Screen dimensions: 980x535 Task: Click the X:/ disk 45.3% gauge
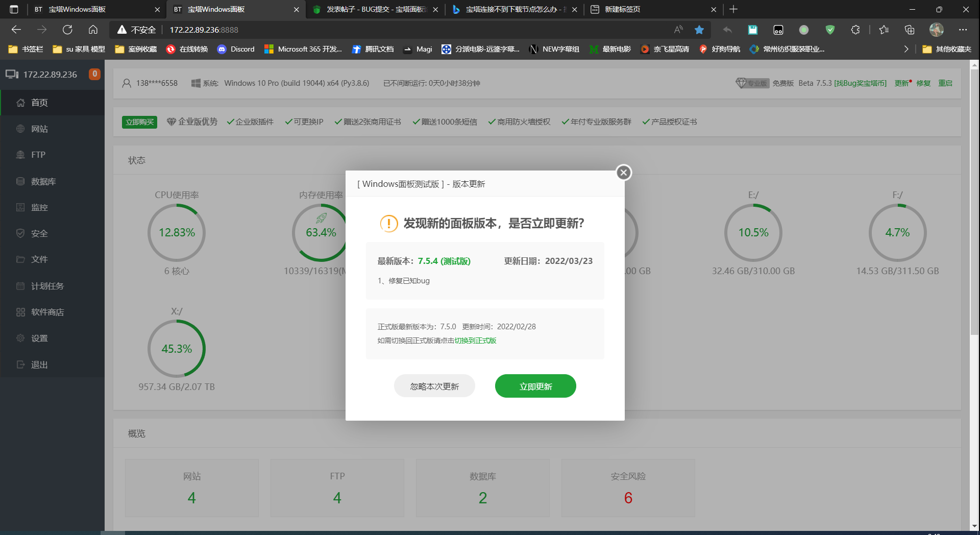point(177,349)
